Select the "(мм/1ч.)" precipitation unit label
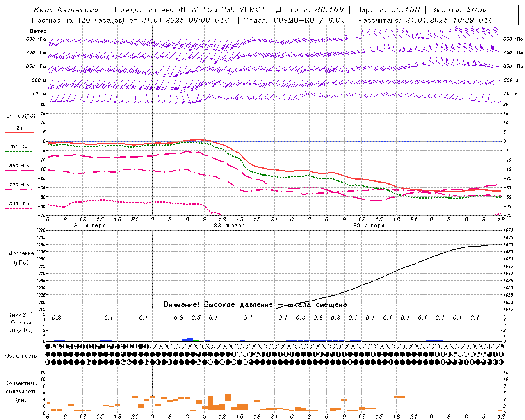525x420 pixels. pyautogui.click(x=21, y=330)
